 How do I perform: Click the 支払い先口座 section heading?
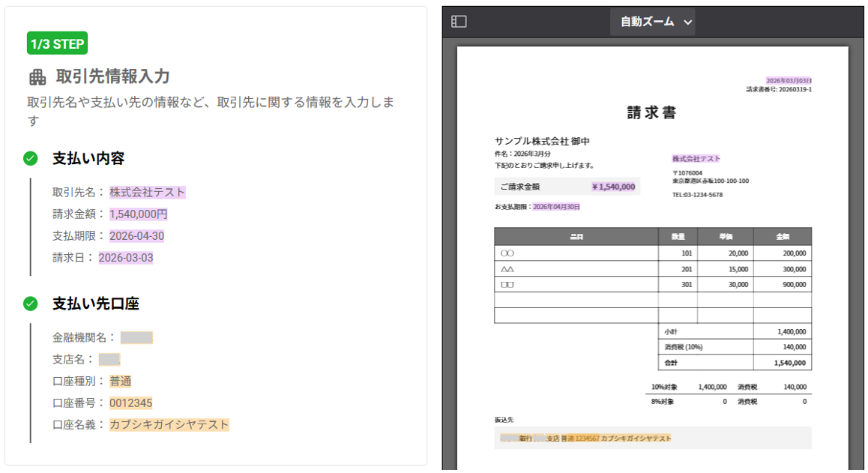96,304
